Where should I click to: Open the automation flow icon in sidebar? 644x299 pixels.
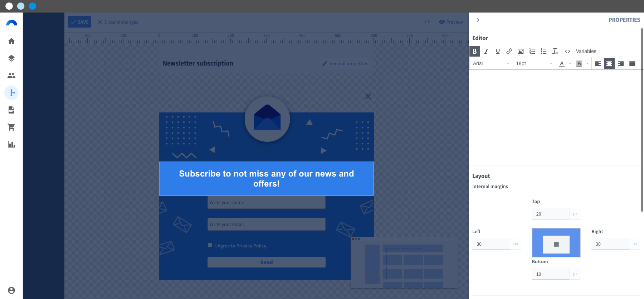11,93
